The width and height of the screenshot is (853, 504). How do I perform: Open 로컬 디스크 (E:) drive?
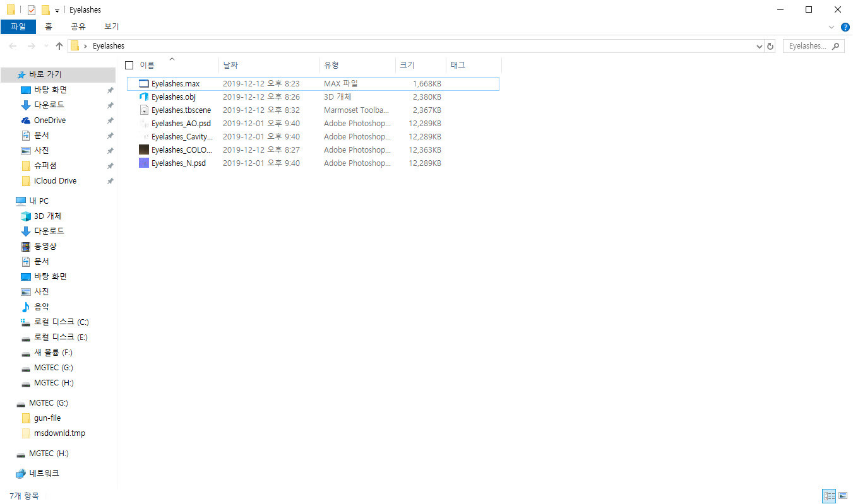(x=61, y=337)
